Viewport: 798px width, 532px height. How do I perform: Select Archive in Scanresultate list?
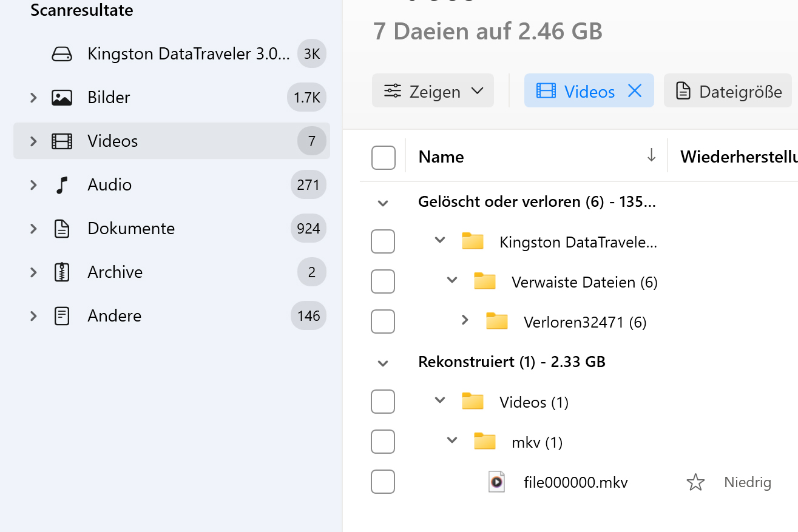click(172, 272)
